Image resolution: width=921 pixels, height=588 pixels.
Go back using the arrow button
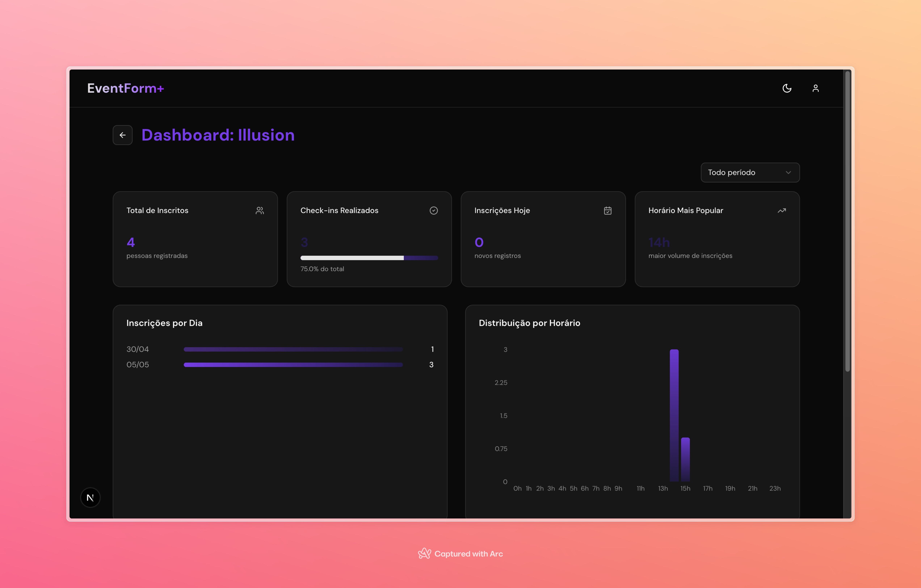122,135
